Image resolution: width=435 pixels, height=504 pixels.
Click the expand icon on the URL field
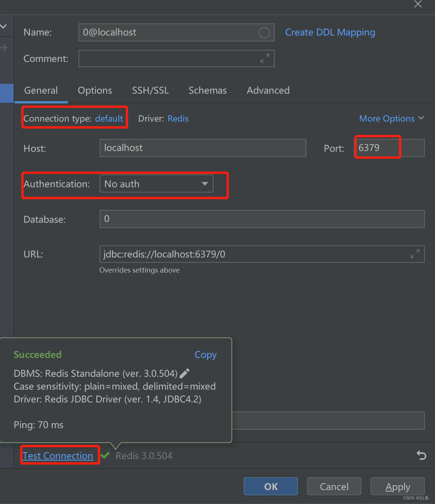[x=415, y=254]
